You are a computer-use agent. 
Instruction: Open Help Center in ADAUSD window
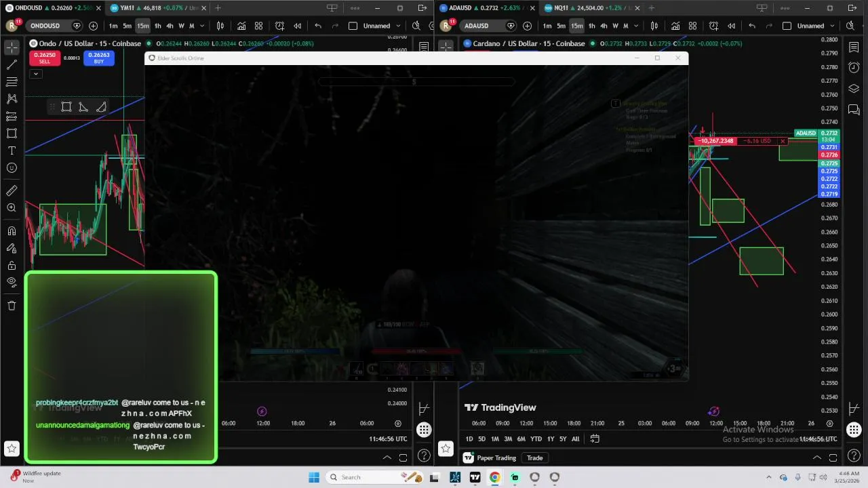coord(854,455)
